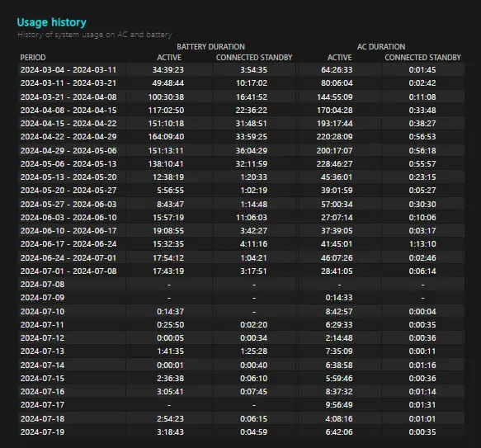Click battery active value 12:38:19
Screen dimensions: 481x448
(x=168, y=177)
